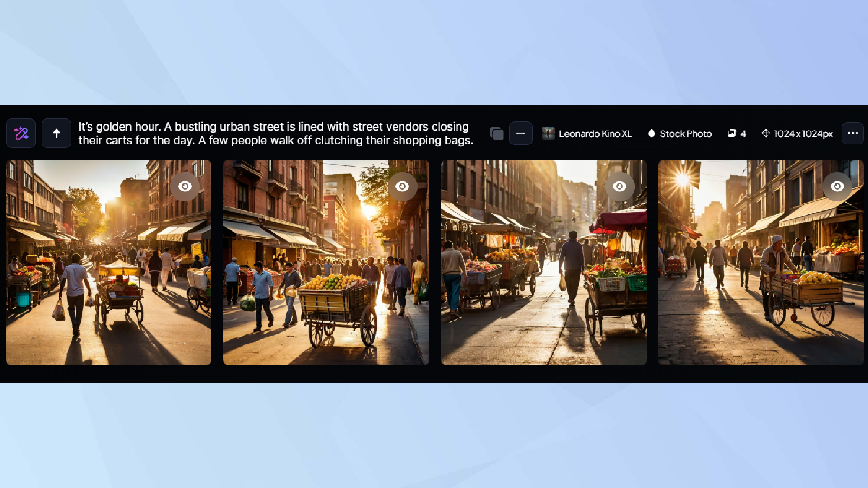Click the image count icon
Screen dimensions: 868x488
pos(732,133)
